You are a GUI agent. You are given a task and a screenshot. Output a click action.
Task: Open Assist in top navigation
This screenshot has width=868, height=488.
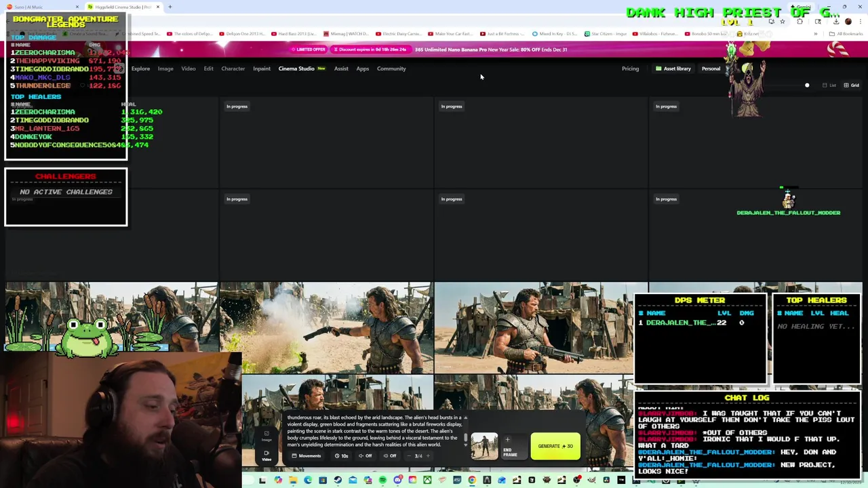point(341,68)
